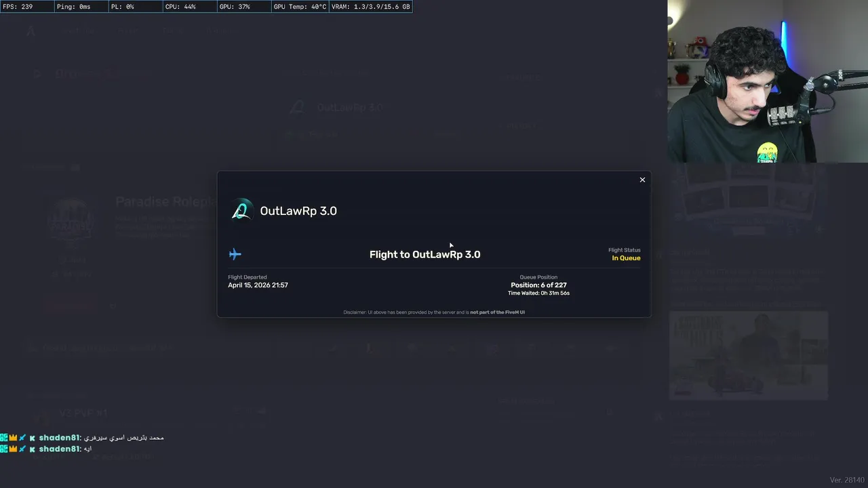Screen dimensions: 868x488
Task: Click the 'FPS: 239' overlay stat
Action: click(27, 7)
